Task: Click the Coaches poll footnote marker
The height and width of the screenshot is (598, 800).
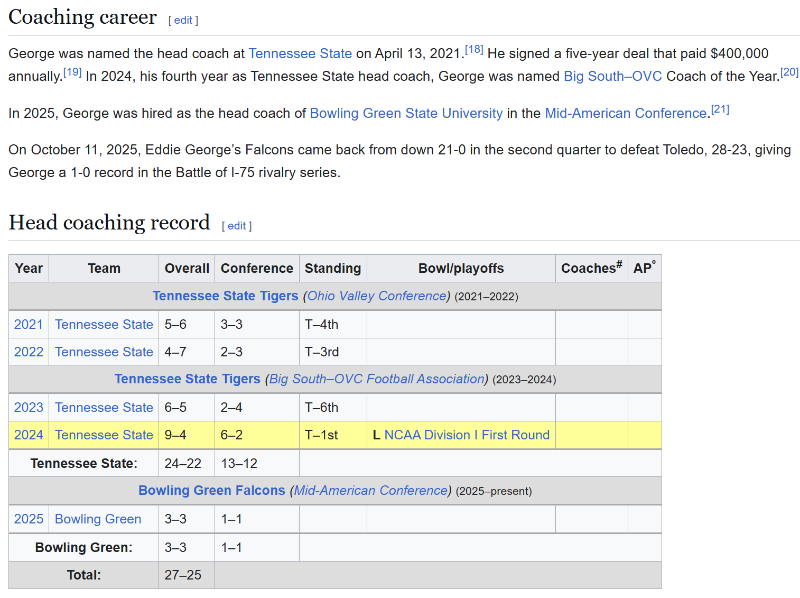Action: [x=619, y=264]
